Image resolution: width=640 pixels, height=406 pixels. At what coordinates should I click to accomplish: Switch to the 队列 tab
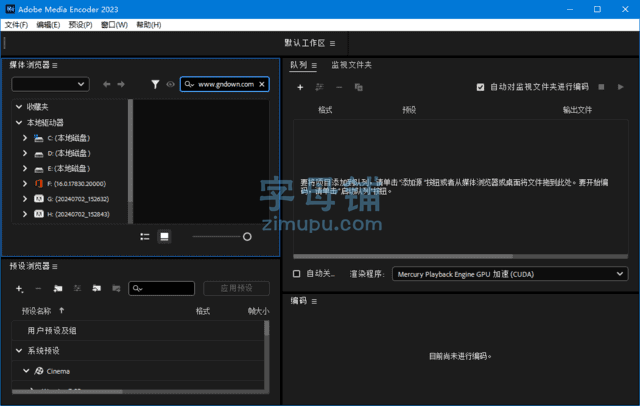(298, 65)
